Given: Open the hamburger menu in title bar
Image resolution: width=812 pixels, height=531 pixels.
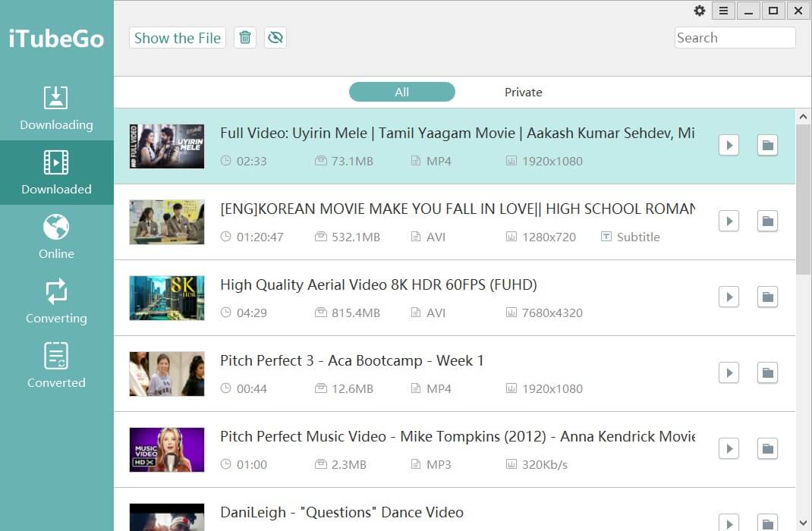Looking at the screenshot, I should (x=723, y=11).
